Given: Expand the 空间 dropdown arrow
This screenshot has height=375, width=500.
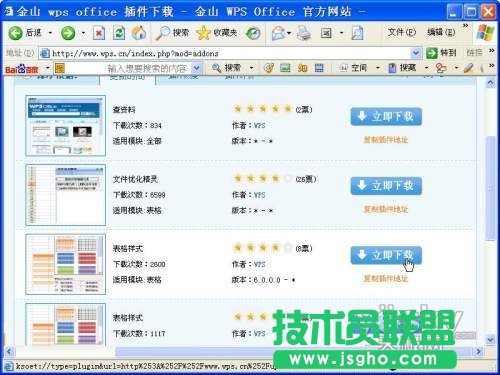Looking at the screenshot, I should pyautogui.click(x=378, y=68).
